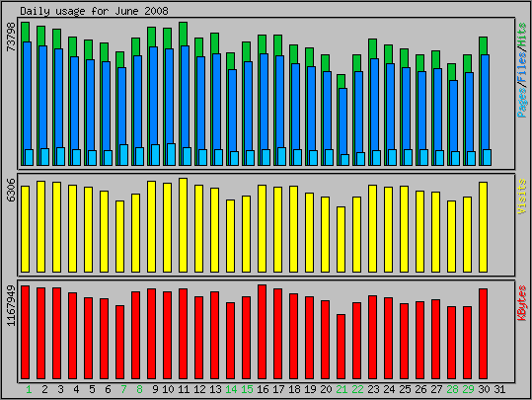Click the yellow "Visits" legend label

coord(522,197)
